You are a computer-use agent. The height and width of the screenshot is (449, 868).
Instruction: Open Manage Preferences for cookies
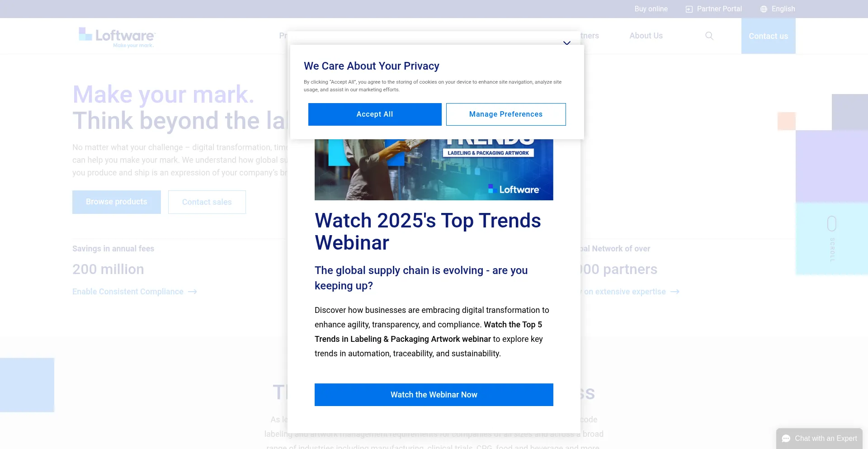(x=506, y=114)
